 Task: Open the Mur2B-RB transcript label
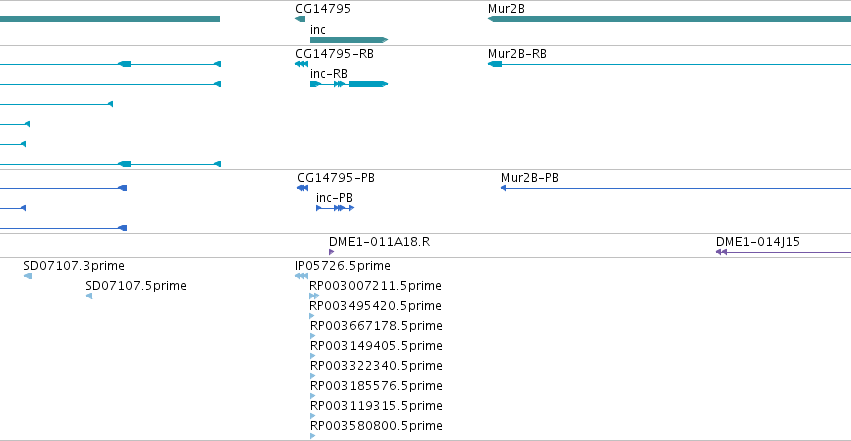(517, 54)
